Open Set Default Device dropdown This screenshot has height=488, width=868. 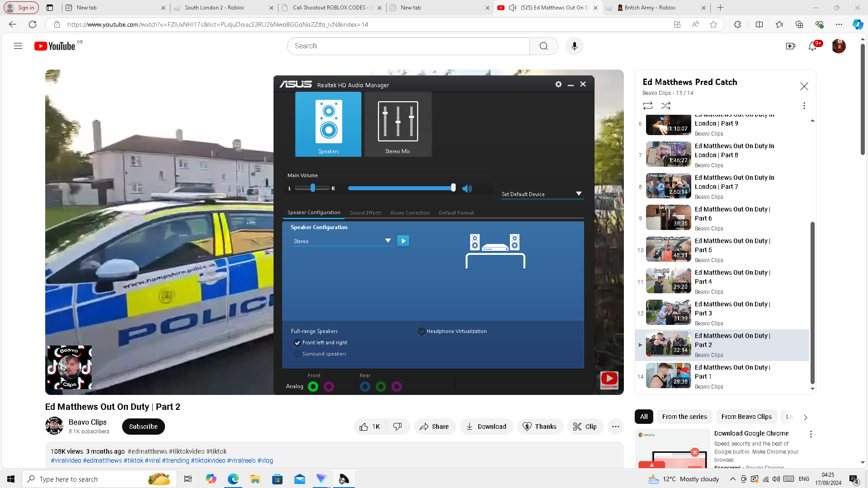542,194
